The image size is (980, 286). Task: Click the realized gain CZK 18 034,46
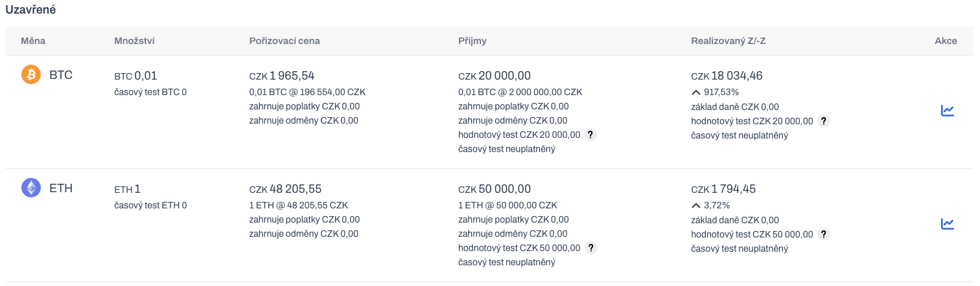(727, 76)
